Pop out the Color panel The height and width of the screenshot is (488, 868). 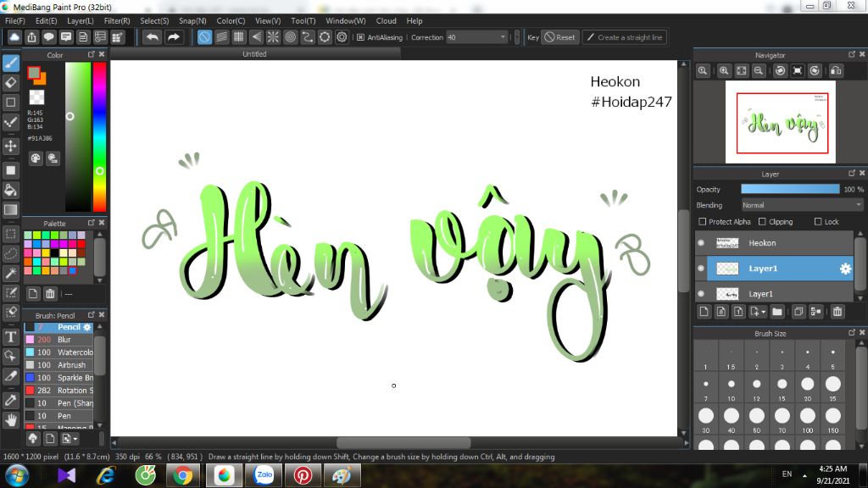[92, 54]
